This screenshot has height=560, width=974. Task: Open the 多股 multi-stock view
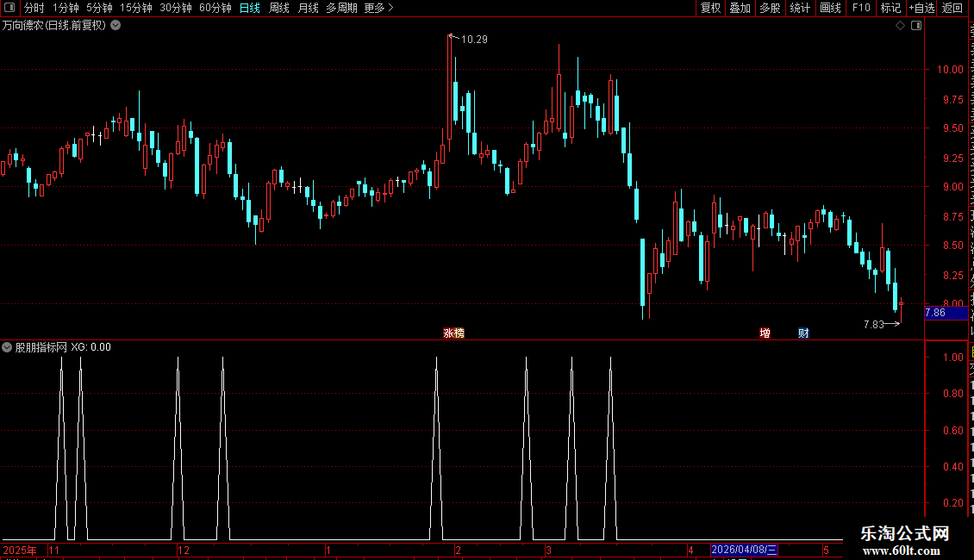[771, 8]
